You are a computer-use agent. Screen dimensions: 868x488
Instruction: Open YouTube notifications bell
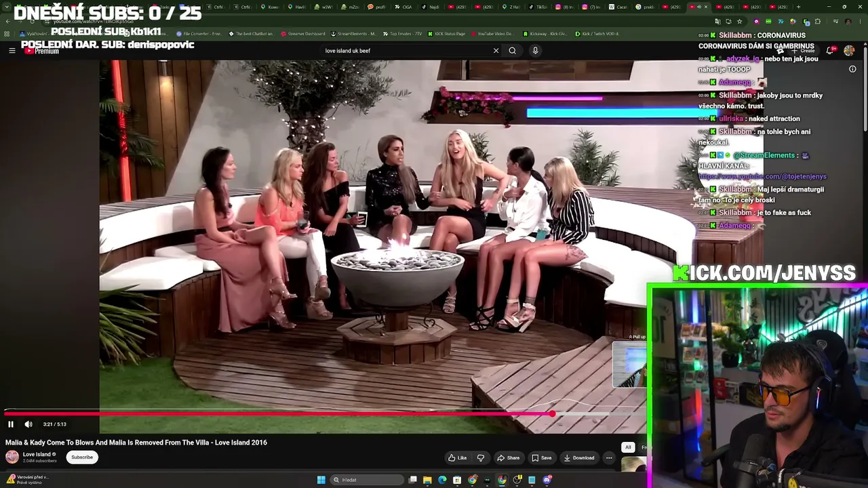(x=830, y=50)
